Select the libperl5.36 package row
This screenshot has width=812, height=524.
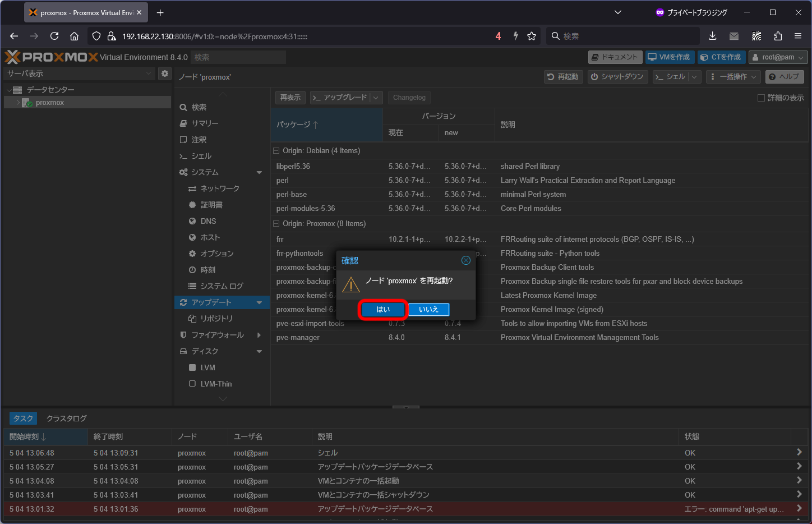[x=539, y=166]
